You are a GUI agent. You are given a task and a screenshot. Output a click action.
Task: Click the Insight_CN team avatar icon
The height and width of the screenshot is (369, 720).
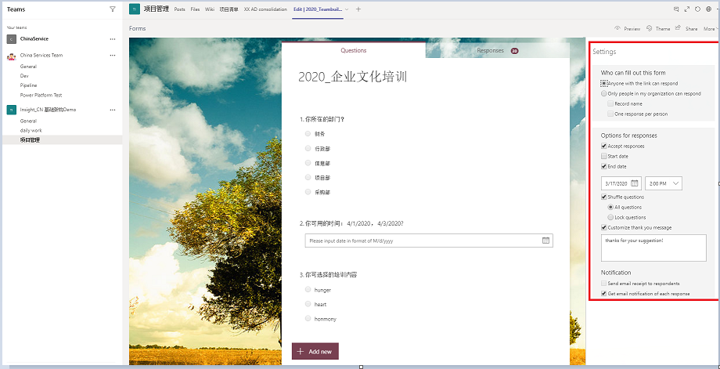pyautogui.click(x=11, y=110)
